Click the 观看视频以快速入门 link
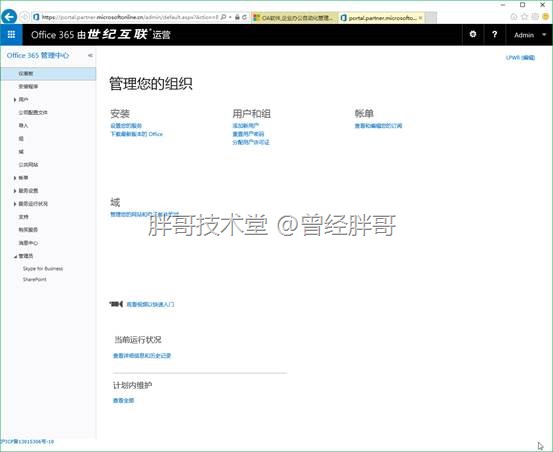This screenshot has width=553, height=452. point(150,304)
